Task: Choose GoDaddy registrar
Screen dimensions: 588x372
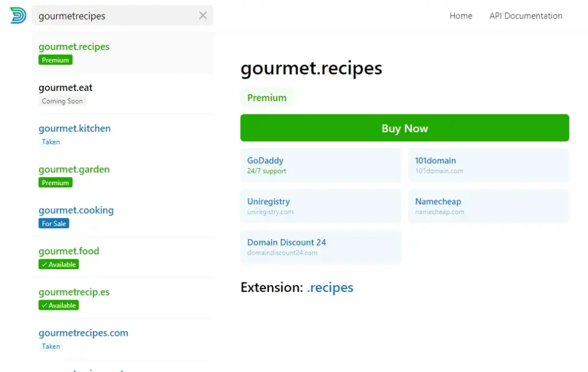Action: 320,165
